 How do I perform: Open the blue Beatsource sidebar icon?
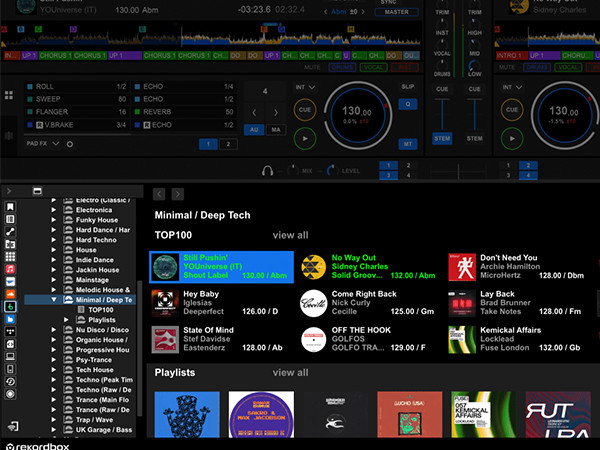pyautogui.click(x=10, y=319)
